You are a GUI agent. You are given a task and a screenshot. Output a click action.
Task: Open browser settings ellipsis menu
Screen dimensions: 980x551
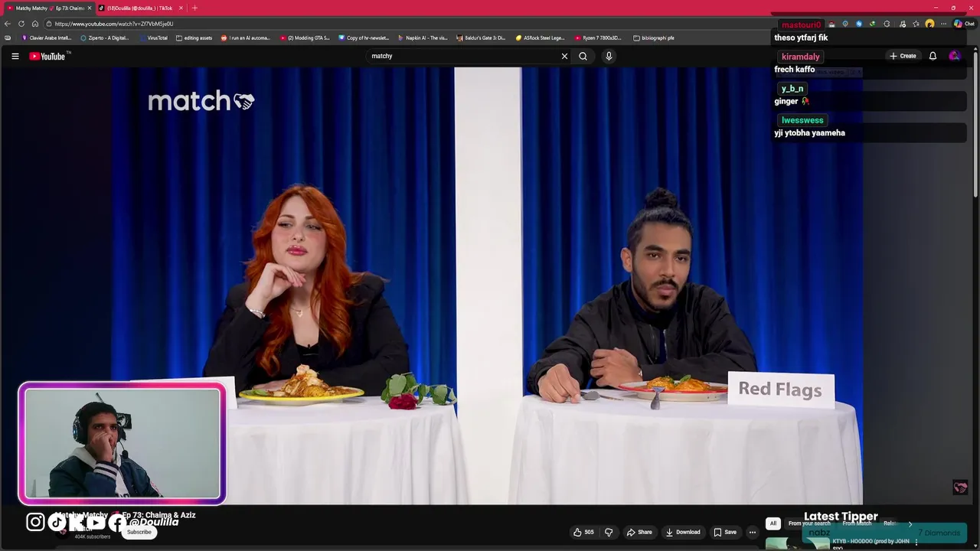tap(943, 24)
